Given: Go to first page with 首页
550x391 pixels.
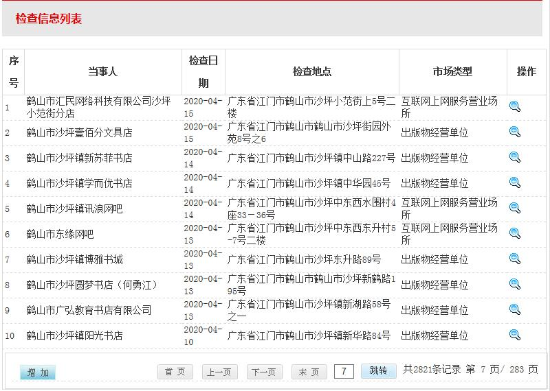Looking at the screenshot, I should coord(175,371).
